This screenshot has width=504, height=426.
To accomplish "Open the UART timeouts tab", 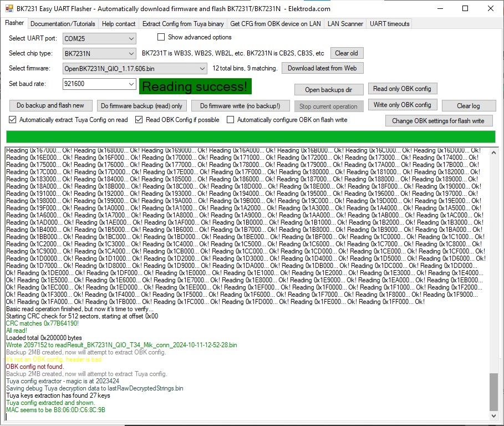I will pos(390,24).
